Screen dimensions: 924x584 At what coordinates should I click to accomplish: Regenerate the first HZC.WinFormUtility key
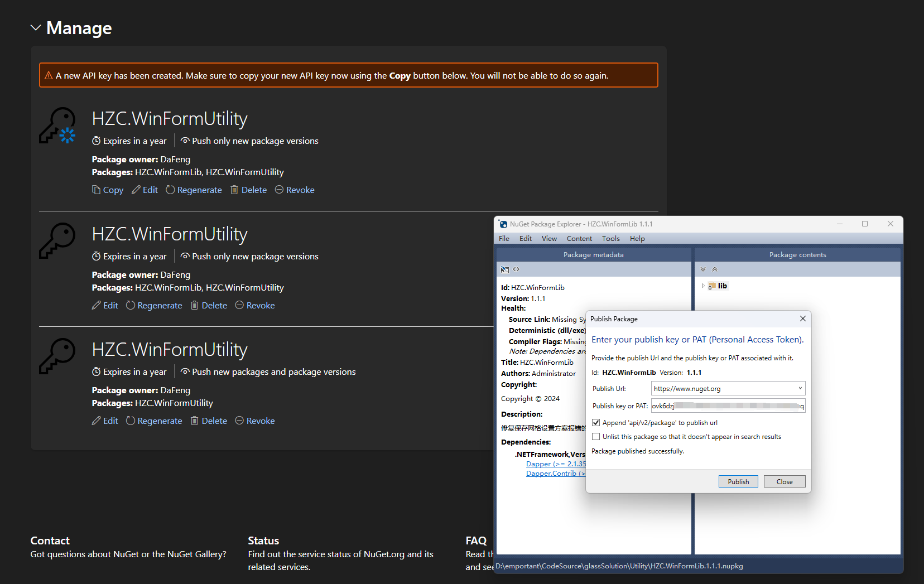tap(194, 190)
